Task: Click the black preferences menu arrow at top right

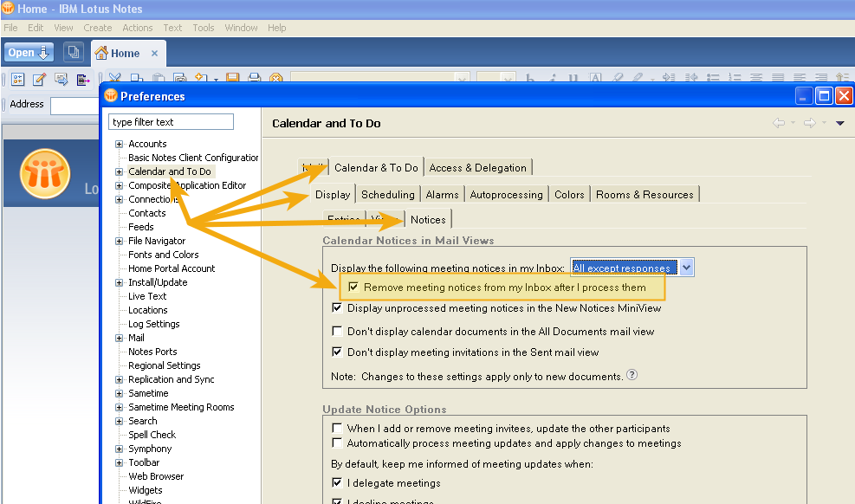Action: pyautogui.click(x=839, y=123)
